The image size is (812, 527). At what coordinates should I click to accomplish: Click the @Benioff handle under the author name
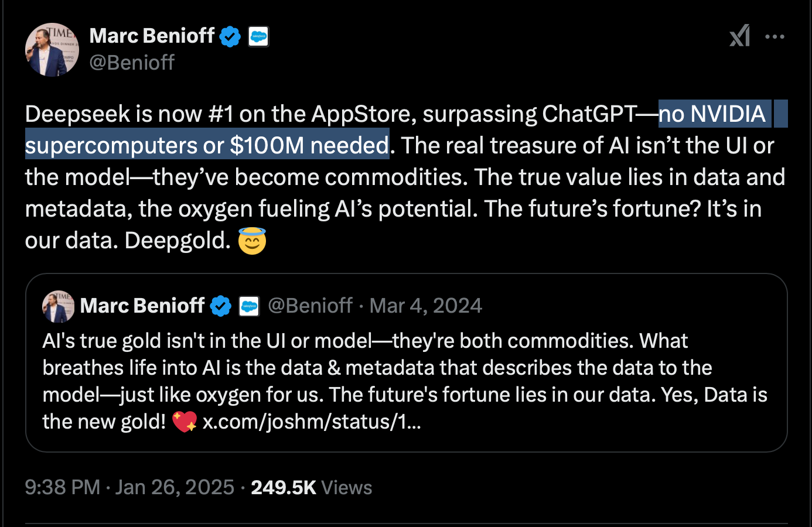tap(132, 63)
